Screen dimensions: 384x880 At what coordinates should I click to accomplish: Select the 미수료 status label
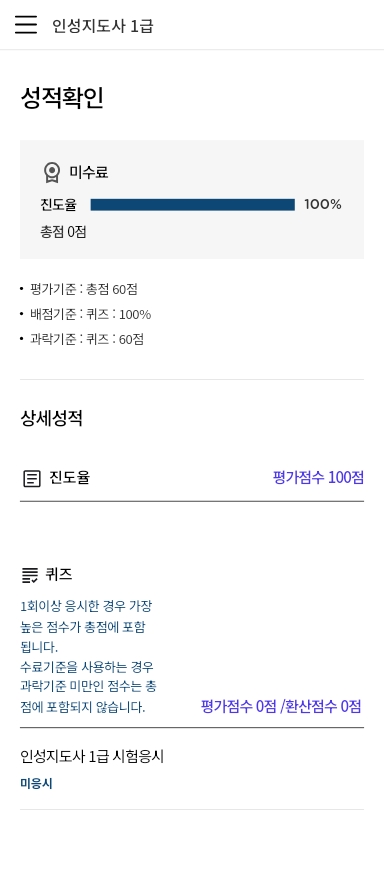tap(89, 172)
